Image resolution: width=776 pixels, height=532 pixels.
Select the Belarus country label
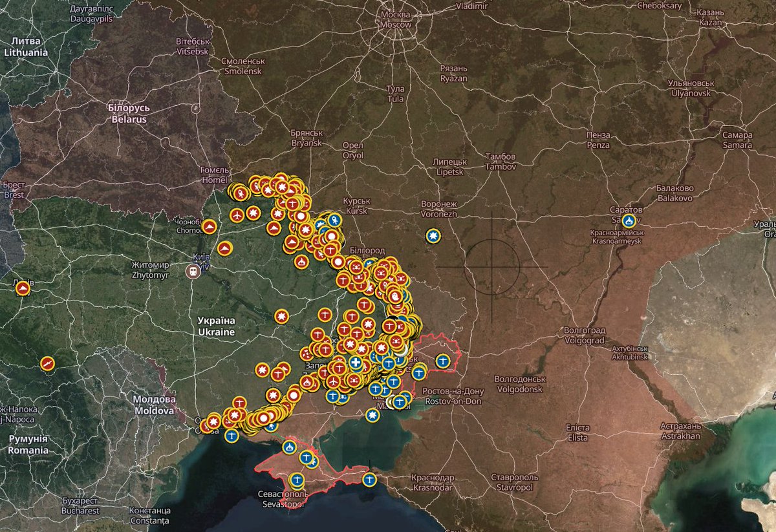128,114
